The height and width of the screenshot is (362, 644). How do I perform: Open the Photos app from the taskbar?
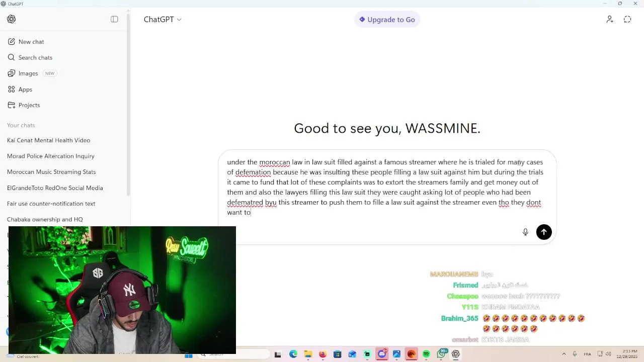396,354
